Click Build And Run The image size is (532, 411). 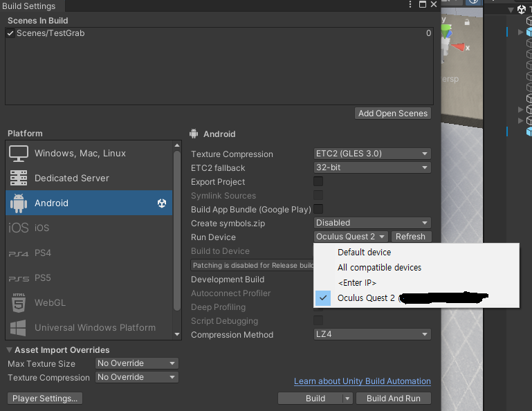(394, 399)
